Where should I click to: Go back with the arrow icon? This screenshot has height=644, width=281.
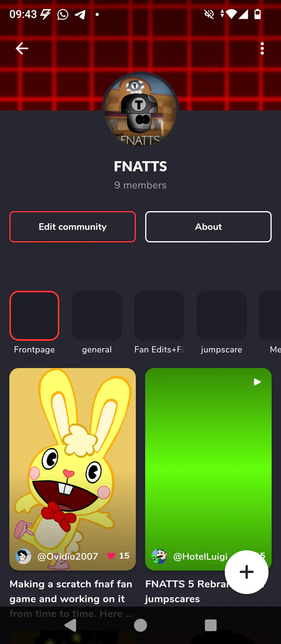(22, 48)
